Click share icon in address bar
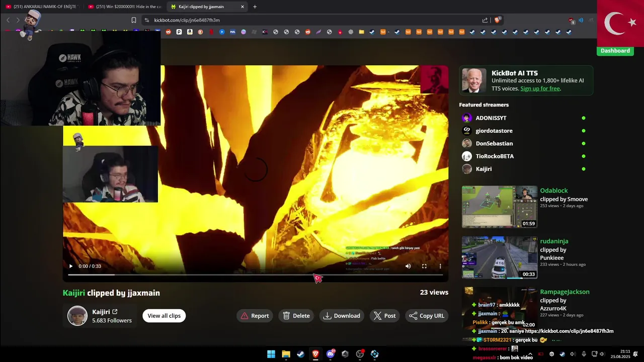The width and height of the screenshot is (644, 362). click(x=485, y=20)
